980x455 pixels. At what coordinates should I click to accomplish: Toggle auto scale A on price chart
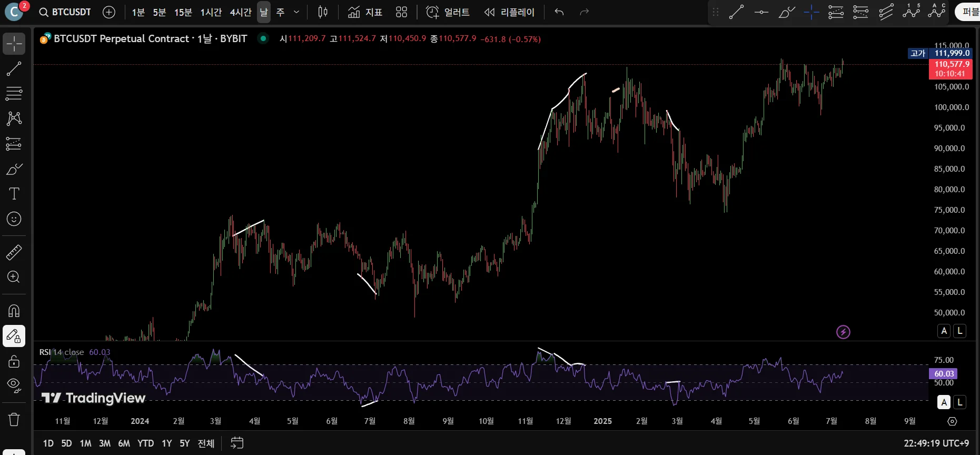pyautogui.click(x=944, y=331)
